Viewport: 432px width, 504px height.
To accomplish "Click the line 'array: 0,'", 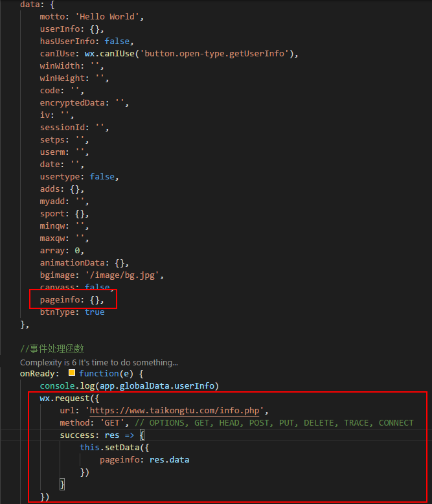I will 62,251.
